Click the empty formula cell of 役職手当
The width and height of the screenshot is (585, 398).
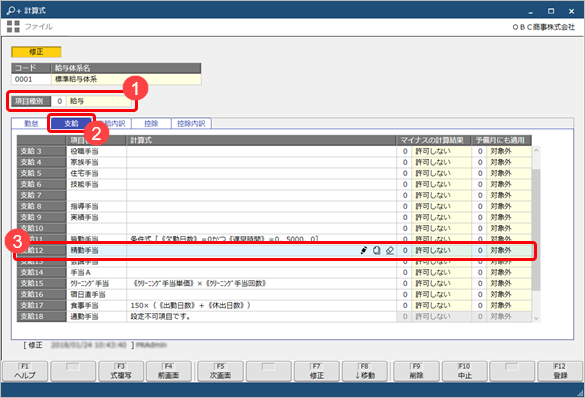[261, 151]
